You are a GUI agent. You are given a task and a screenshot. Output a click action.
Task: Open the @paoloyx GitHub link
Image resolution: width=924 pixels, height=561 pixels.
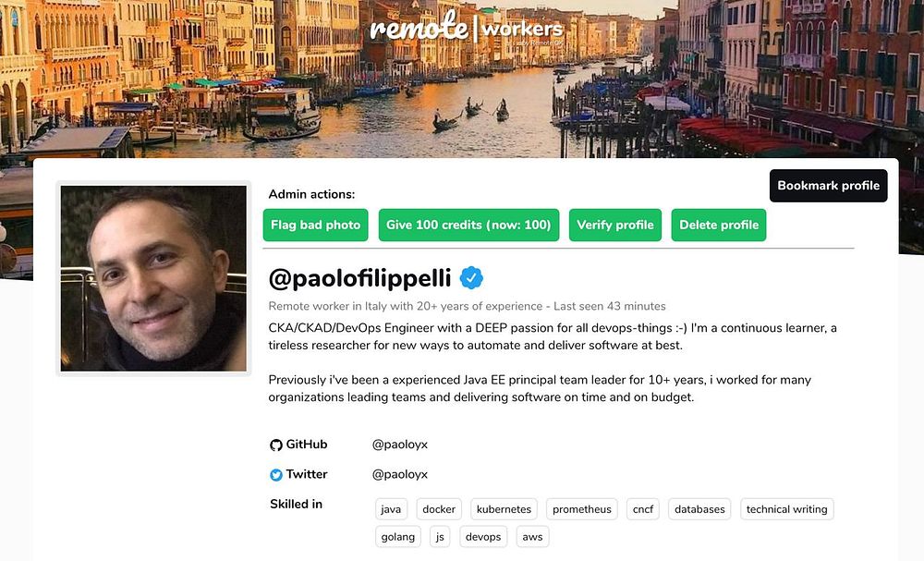399,445
